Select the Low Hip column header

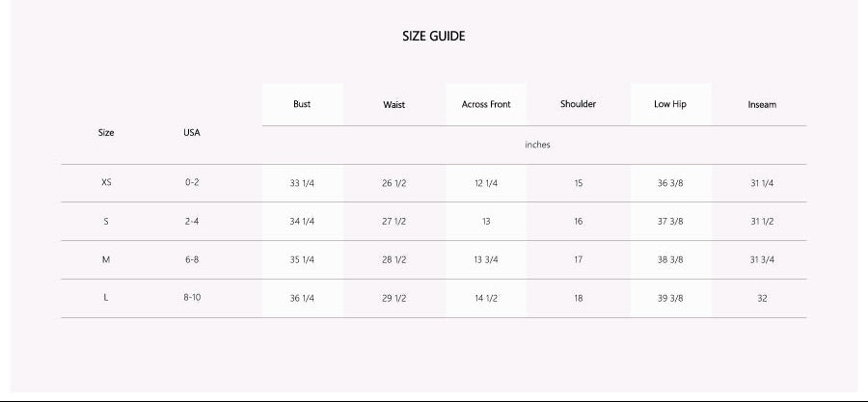click(x=670, y=104)
